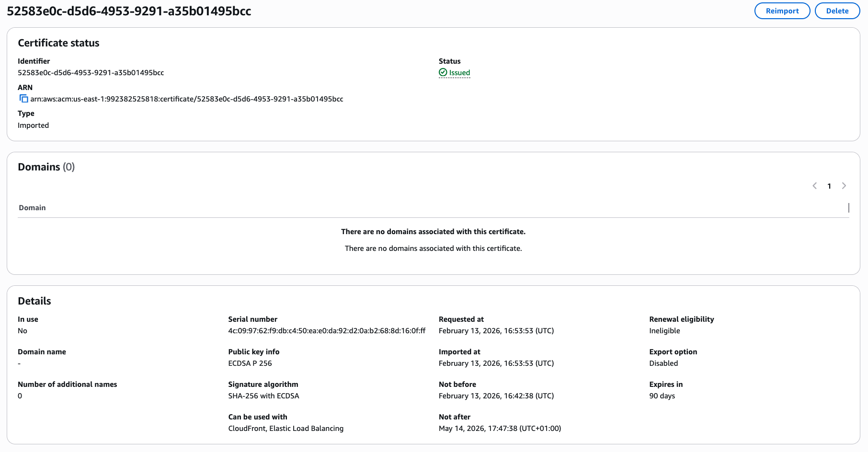Go to next page of domains
Image resolution: width=868 pixels, height=452 pixels.
click(x=844, y=186)
